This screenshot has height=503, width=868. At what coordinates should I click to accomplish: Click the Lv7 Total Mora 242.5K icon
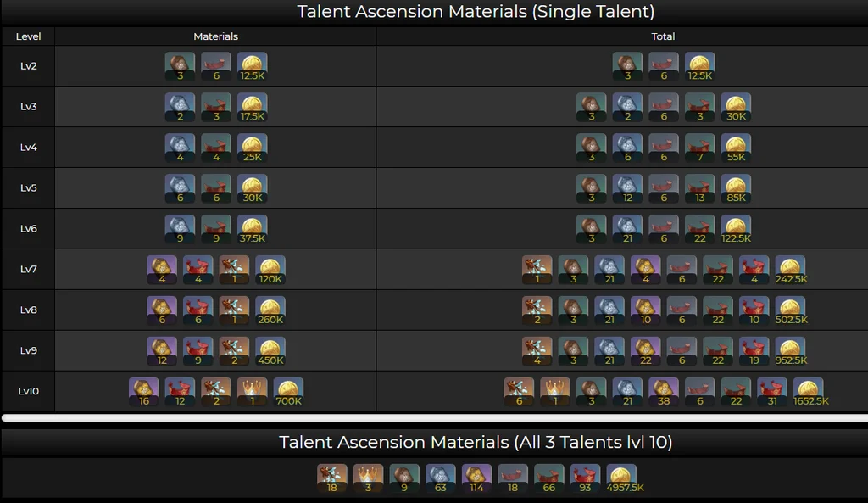791,270
